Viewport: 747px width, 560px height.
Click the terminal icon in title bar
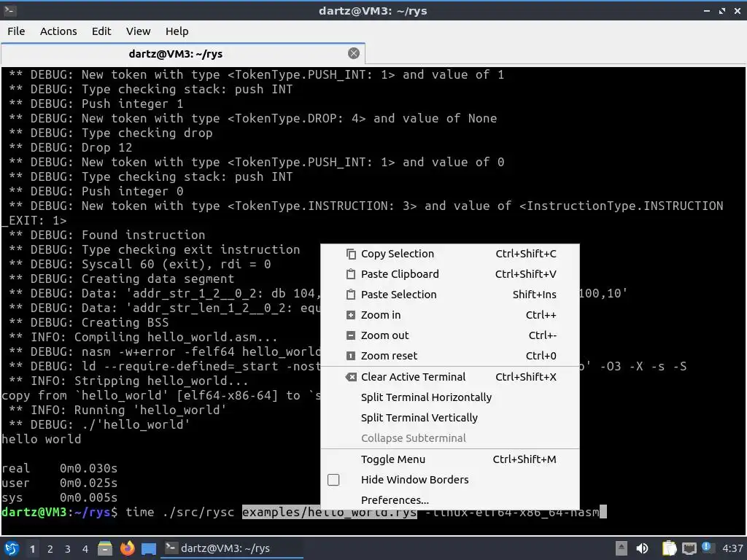pos(10,10)
